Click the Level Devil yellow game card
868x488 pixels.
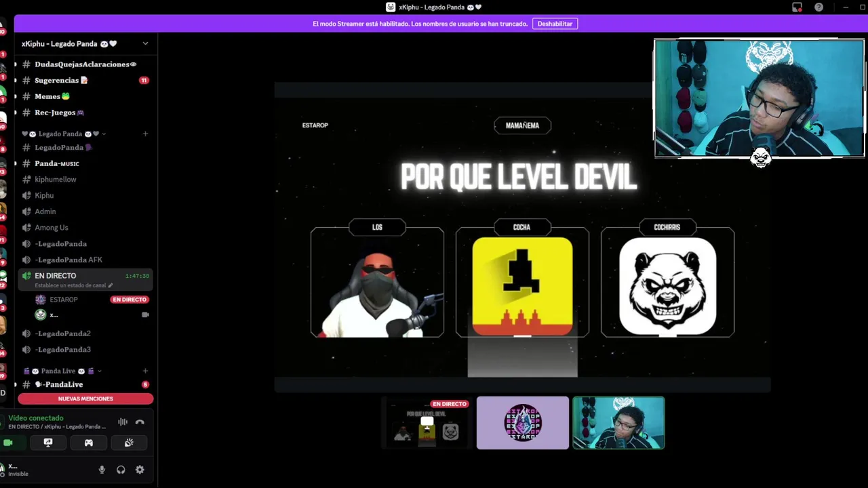point(522,286)
